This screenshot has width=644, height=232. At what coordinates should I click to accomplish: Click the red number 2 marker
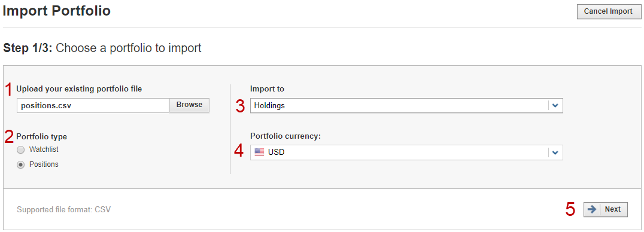click(9, 137)
